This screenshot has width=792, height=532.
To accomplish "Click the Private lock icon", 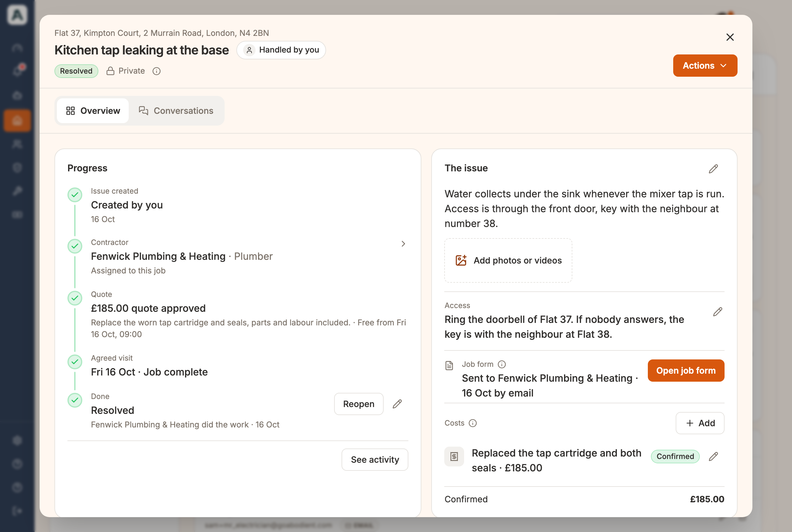I will [110, 71].
